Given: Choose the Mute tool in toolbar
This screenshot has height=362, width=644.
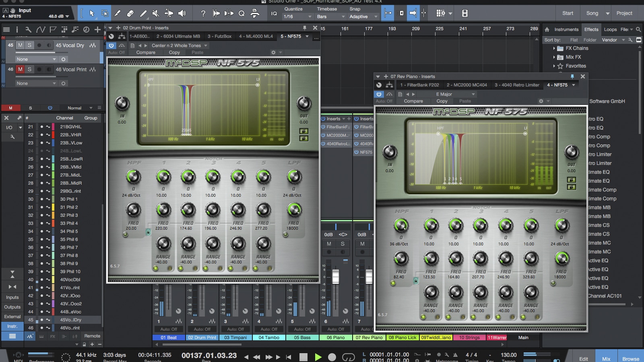Looking at the screenshot, I should (x=156, y=13).
